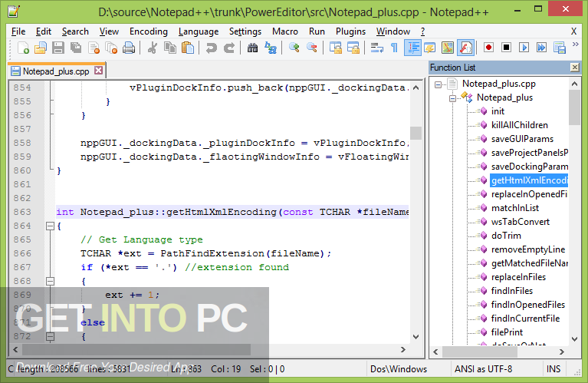The height and width of the screenshot is (383, 588).
Task: Jump to the doTrim function
Action: 506,236
